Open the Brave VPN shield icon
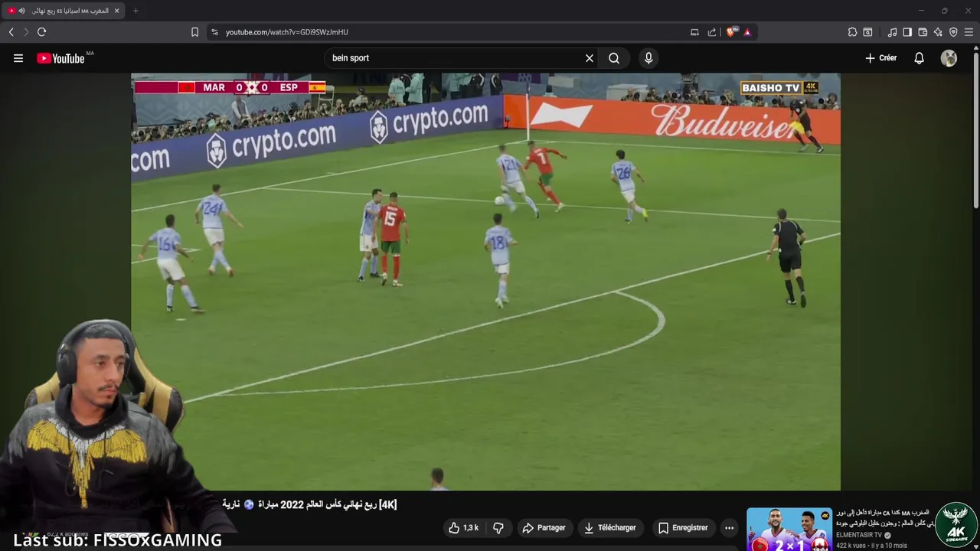 pos(953,32)
